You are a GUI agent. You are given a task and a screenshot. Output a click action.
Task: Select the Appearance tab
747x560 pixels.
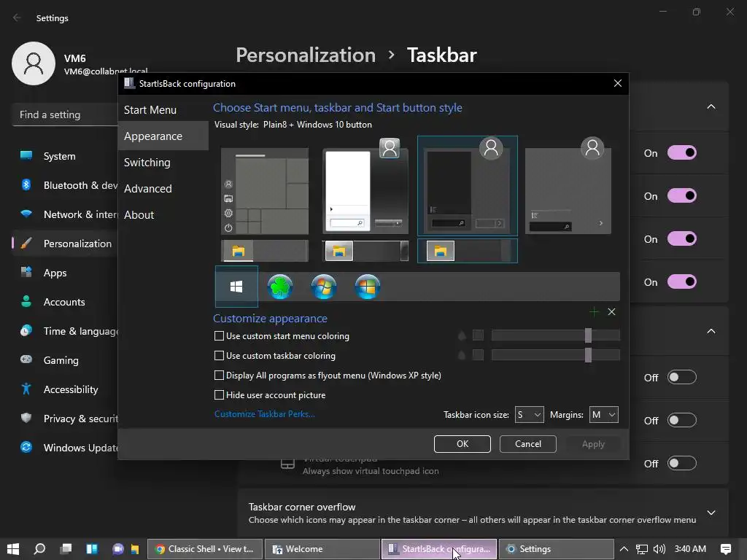pyautogui.click(x=163, y=136)
